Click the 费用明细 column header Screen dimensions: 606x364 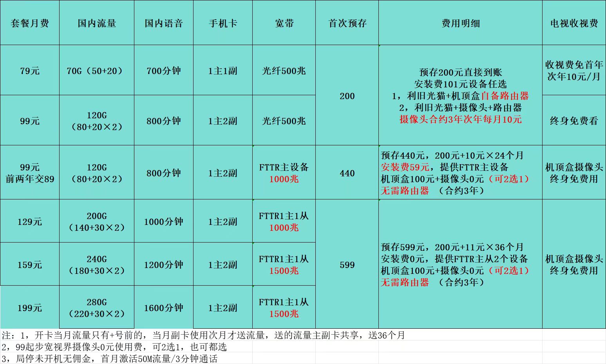pyautogui.click(x=460, y=23)
